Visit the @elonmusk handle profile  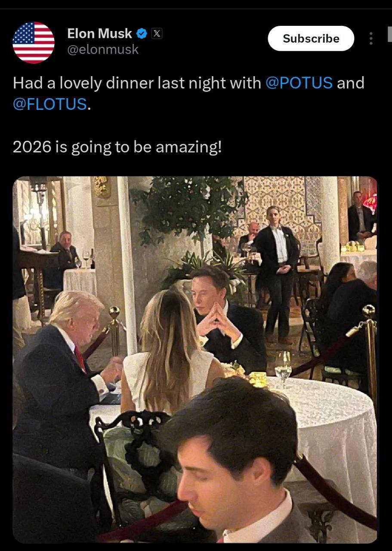(103, 50)
